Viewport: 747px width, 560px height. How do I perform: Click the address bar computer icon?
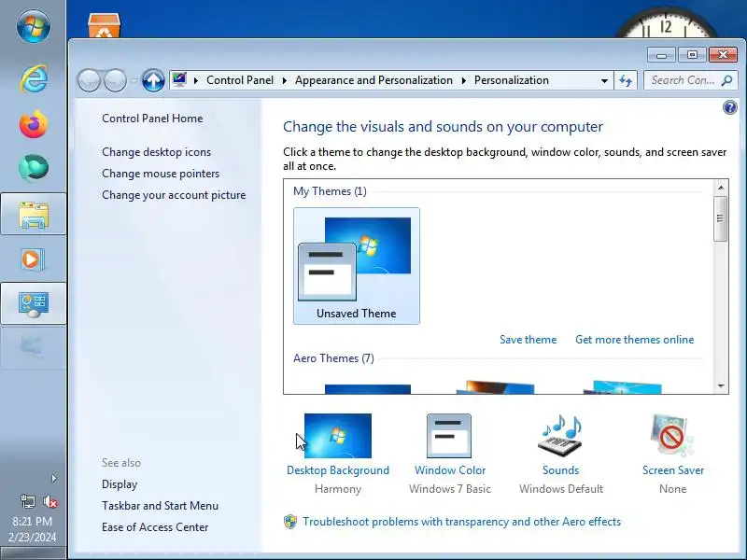[x=179, y=79]
